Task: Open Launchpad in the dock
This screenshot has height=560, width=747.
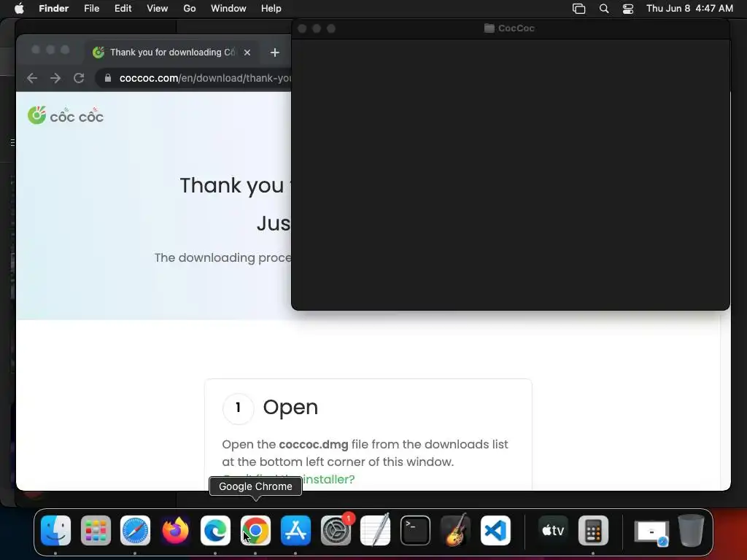Action: click(x=96, y=530)
